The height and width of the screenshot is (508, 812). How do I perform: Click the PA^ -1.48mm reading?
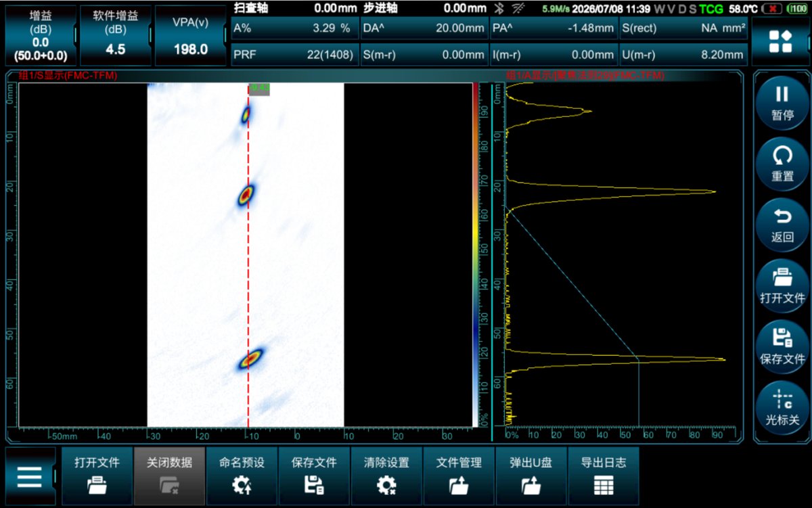[554, 28]
